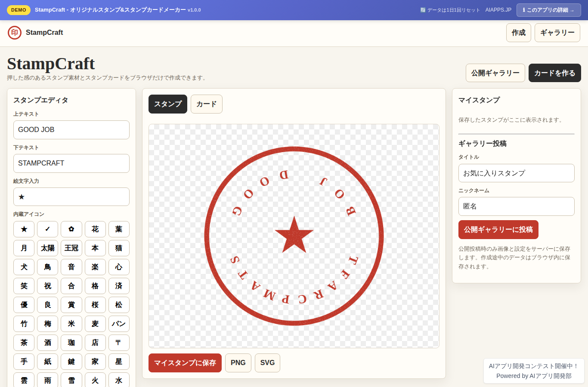
Task: Select the 鳥 bird icon
Action: pyautogui.click(x=48, y=267)
